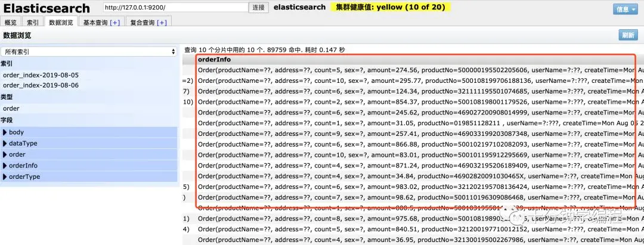Select the 数据浏览 tab
The width and height of the screenshot is (644, 245).
click(x=61, y=22)
